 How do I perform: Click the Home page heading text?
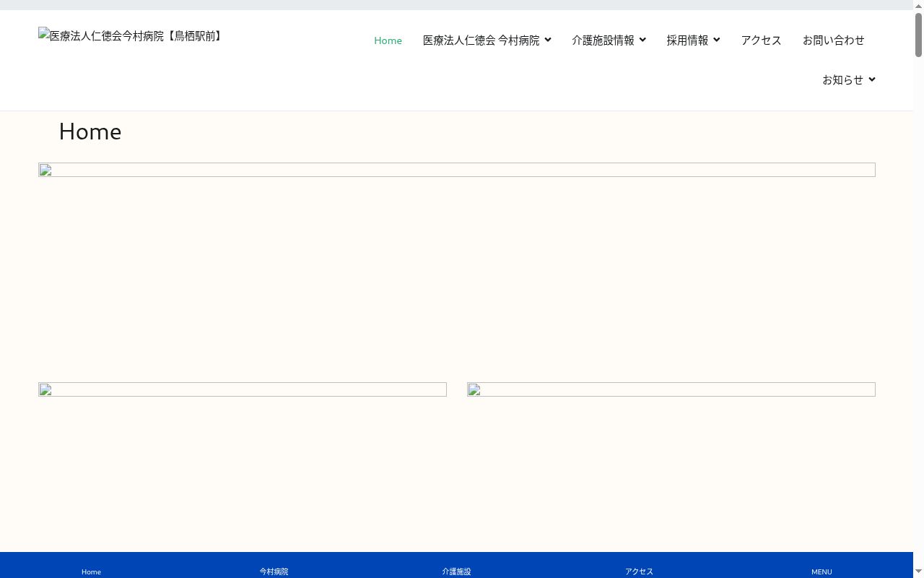pos(90,131)
